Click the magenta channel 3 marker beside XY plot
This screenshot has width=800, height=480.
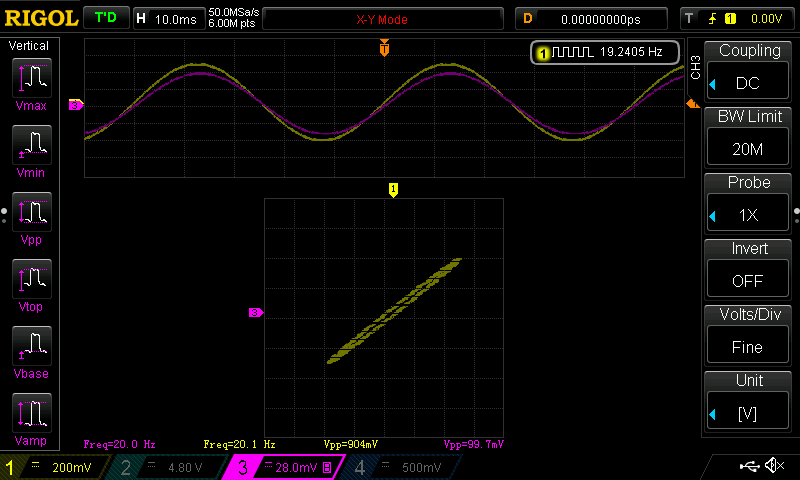(256, 312)
